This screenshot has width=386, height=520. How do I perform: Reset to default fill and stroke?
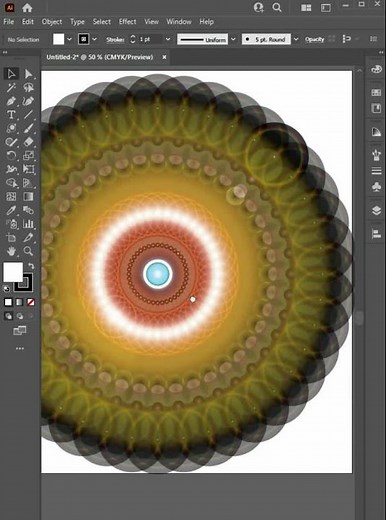[x=6, y=289]
